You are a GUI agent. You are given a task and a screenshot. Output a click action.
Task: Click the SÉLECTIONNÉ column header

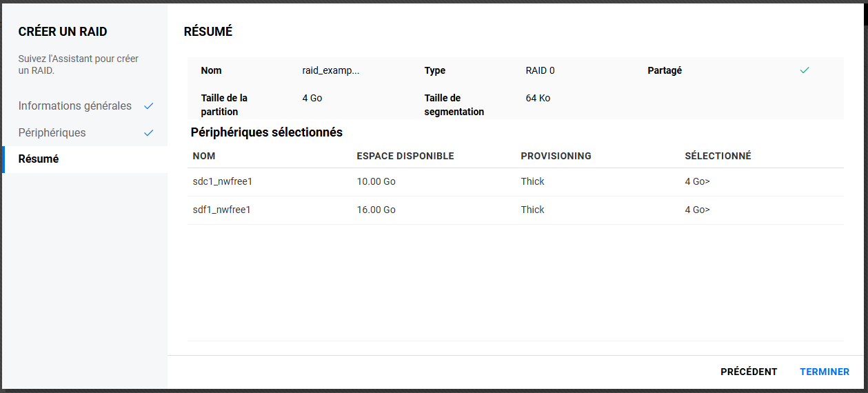point(718,156)
